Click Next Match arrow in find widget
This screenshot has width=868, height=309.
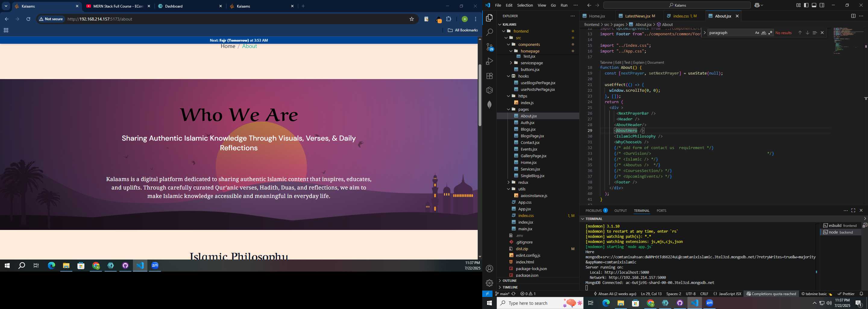807,33
